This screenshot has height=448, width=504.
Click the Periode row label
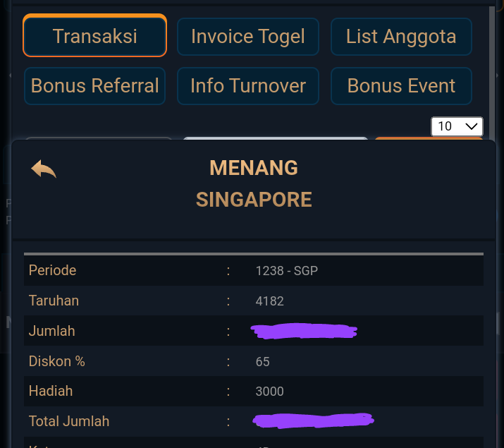pyautogui.click(x=53, y=270)
